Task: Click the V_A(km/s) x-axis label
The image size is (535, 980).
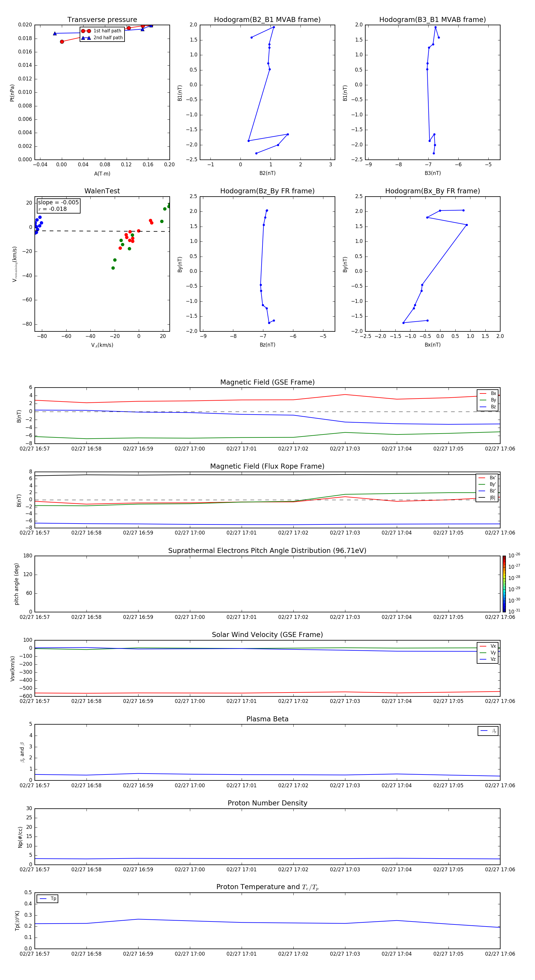Action: click(x=102, y=345)
